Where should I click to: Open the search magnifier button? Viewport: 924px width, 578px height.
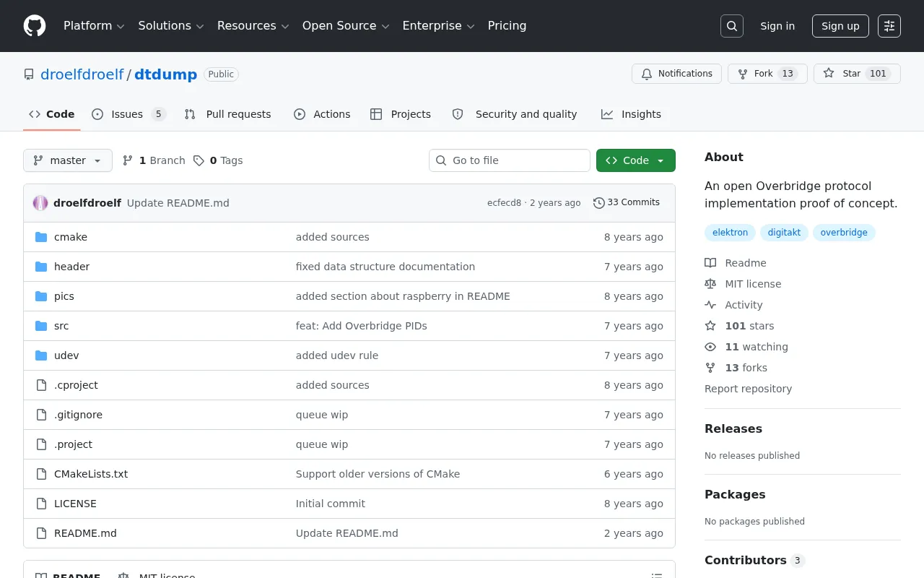[x=732, y=26]
